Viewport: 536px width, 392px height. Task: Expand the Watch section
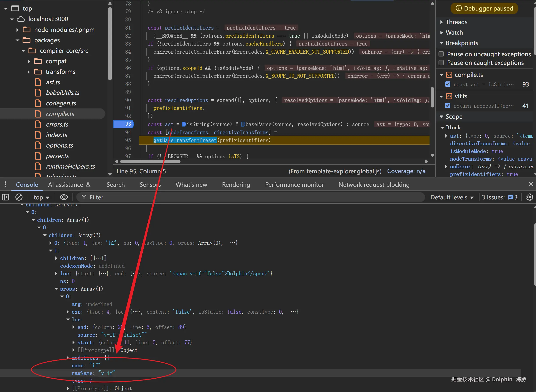[x=441, y=33]
